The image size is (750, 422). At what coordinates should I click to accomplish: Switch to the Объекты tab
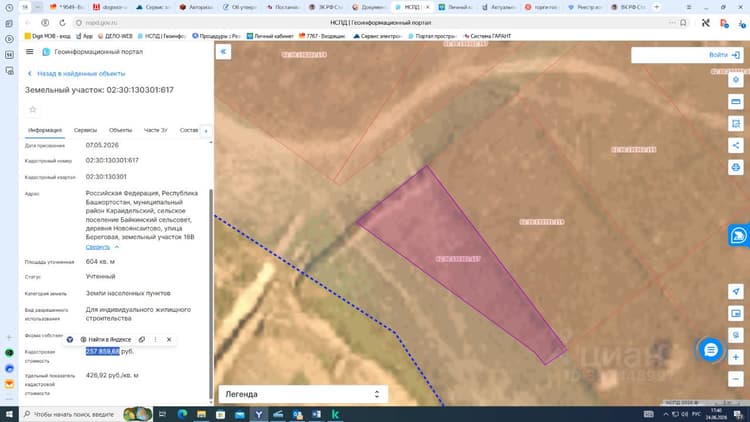pyautogui.click(x=120, y=130)
